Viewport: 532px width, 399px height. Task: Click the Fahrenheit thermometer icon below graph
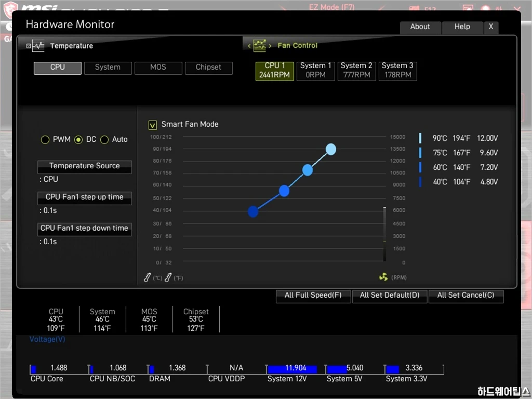click(x=168, y=278)
